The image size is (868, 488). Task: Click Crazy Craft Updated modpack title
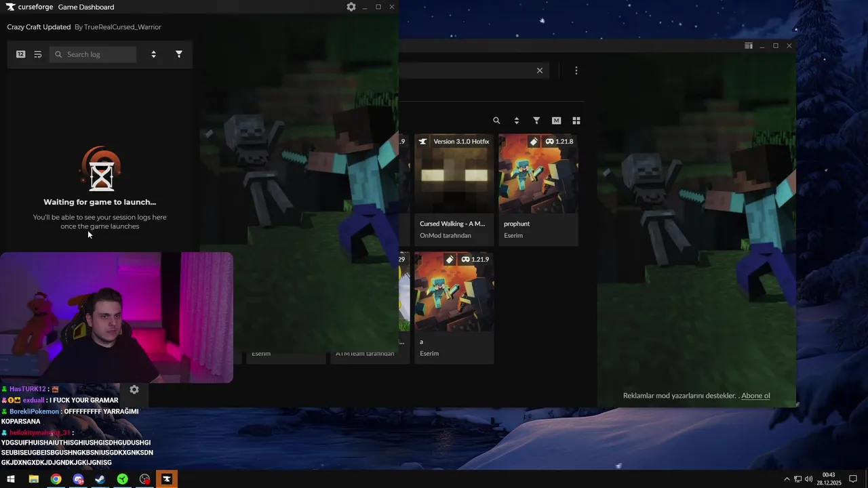click(x=39, y=27)
